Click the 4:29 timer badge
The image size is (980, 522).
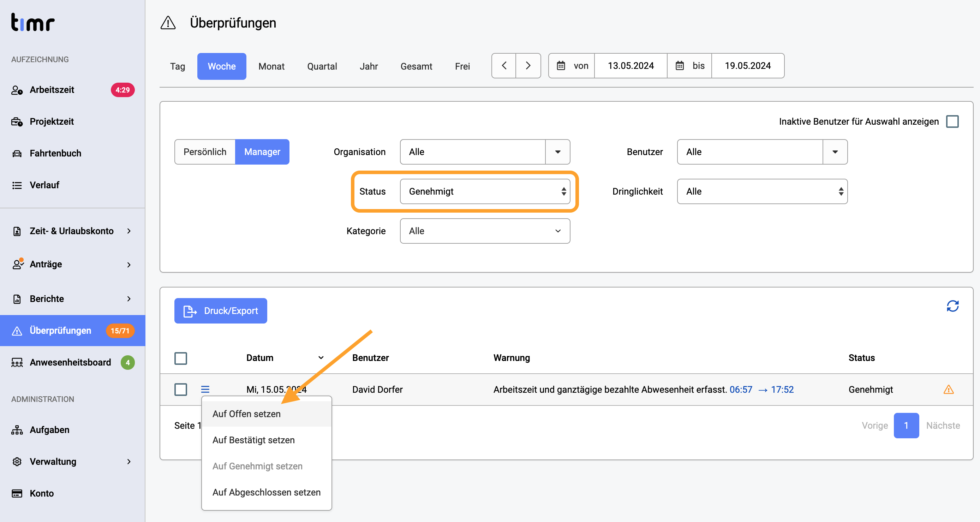(x=122, y=90)
